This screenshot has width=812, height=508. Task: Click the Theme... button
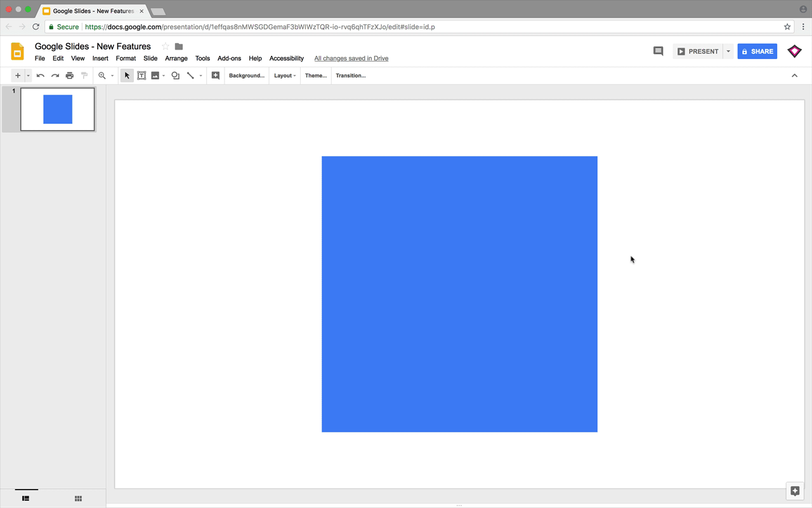pyautogui.click(x=316, y=76)
